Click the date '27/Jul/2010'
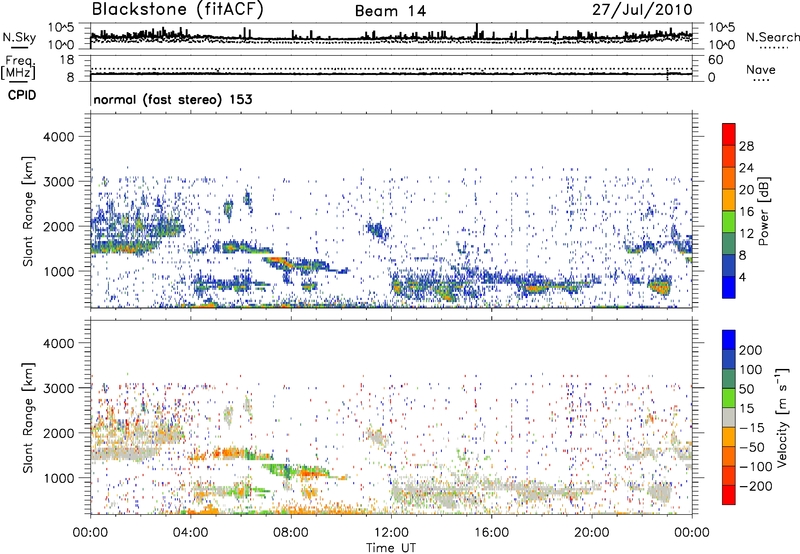800x554 pixels. pos(642,10)
